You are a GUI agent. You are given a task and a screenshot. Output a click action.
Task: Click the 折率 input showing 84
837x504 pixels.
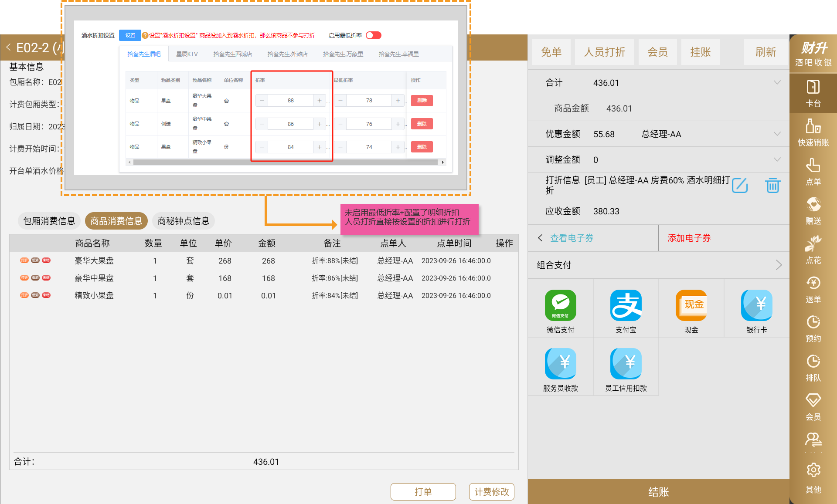coord(290,147)
